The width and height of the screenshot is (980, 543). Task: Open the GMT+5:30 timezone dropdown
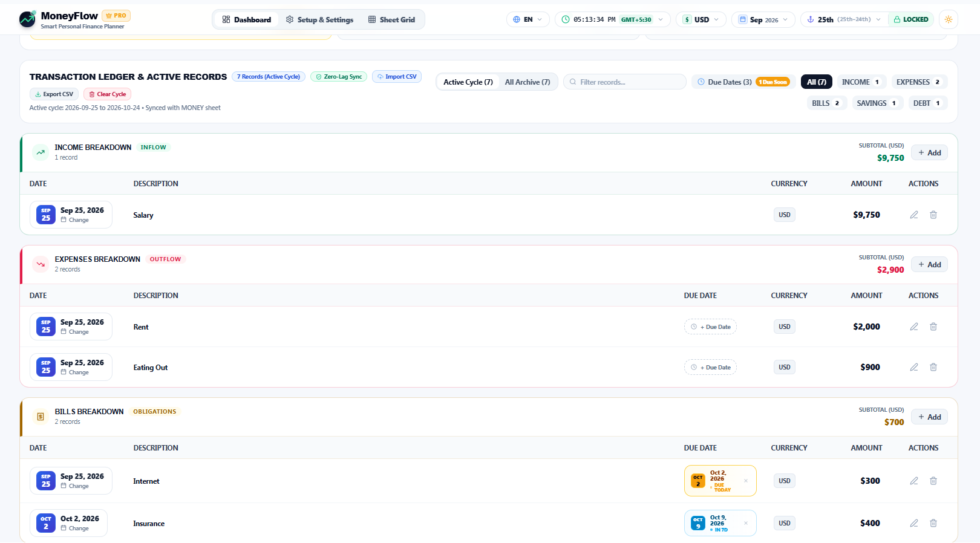click(612, 19)
